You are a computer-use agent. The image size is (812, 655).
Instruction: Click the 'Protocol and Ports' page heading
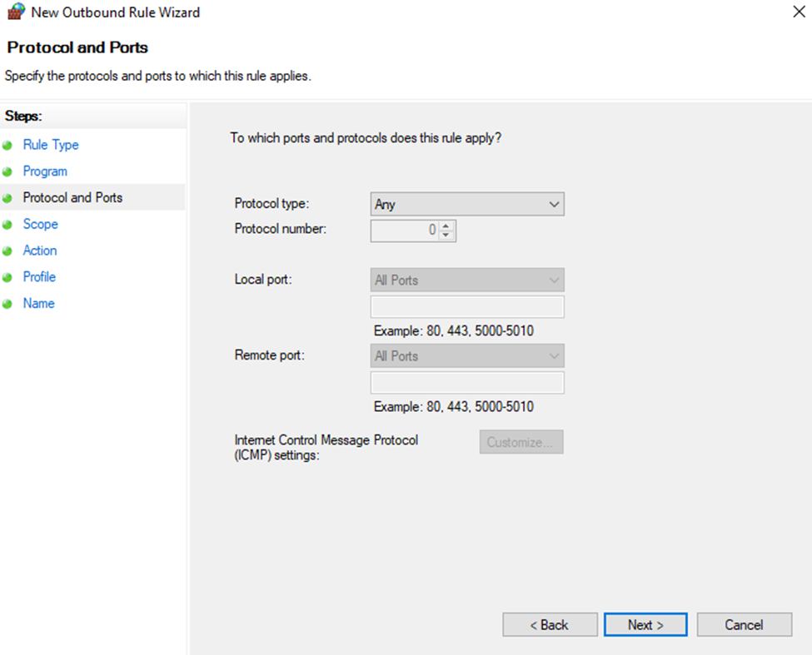click(x=77, y=47)
